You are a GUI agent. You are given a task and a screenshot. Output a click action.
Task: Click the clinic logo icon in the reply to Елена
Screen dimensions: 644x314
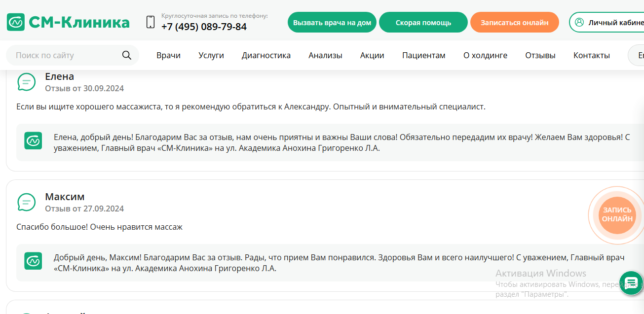click(33, 140)
